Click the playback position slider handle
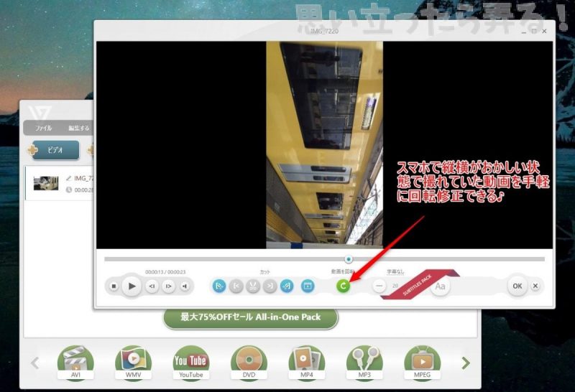Image resolution: width=575 pixels, height=392 pixels. coord(349,259)
